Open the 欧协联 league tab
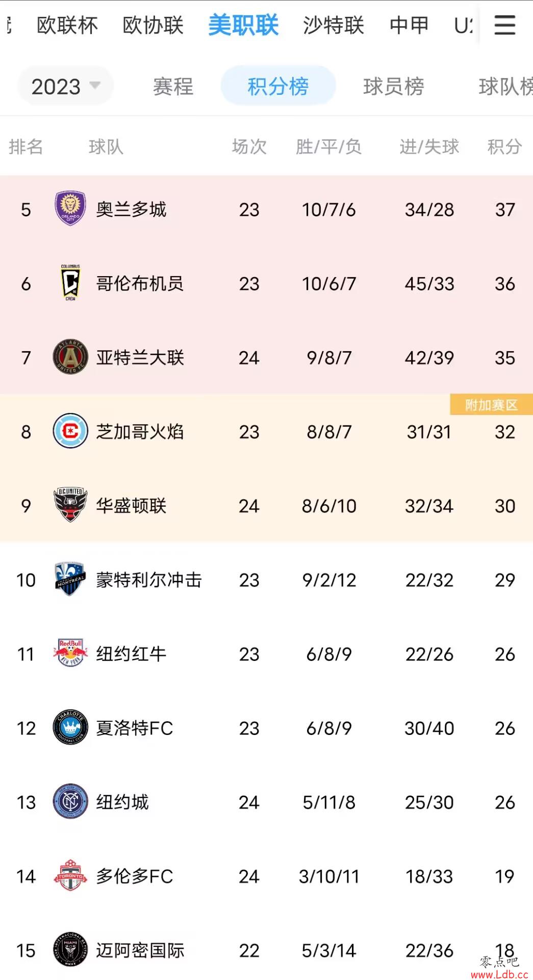 click(x=153, y=25)
